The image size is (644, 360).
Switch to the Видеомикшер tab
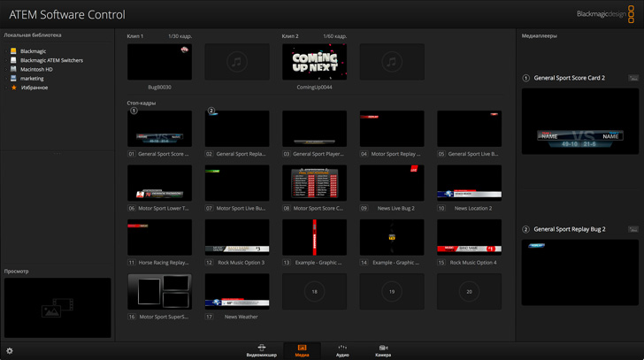point(261,350)
